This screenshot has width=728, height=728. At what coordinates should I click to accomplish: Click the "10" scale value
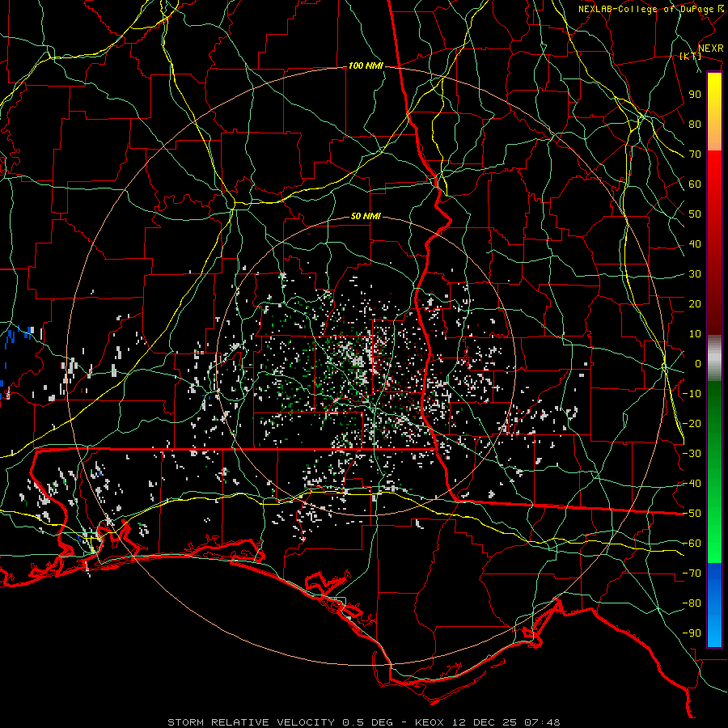click(695, 334)
